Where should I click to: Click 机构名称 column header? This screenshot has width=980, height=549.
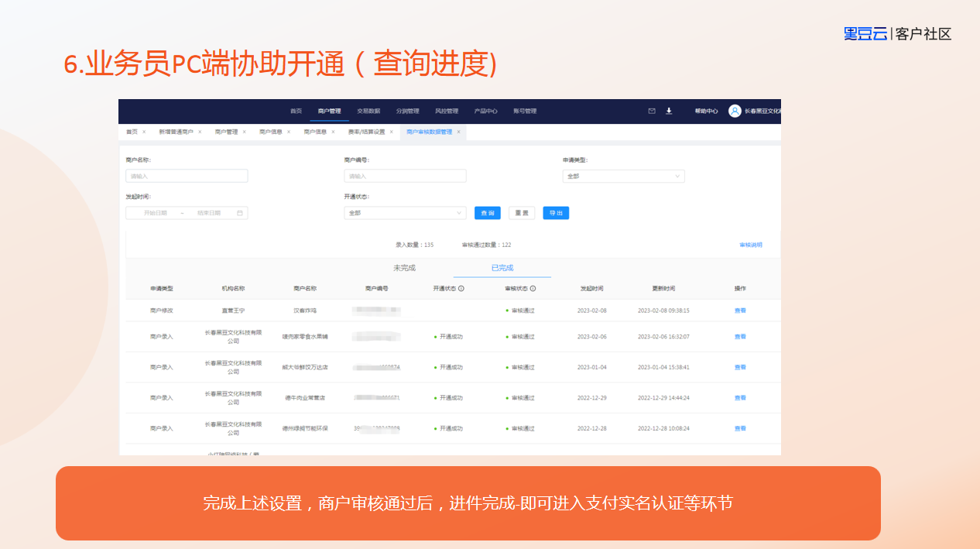coord(233,288)
